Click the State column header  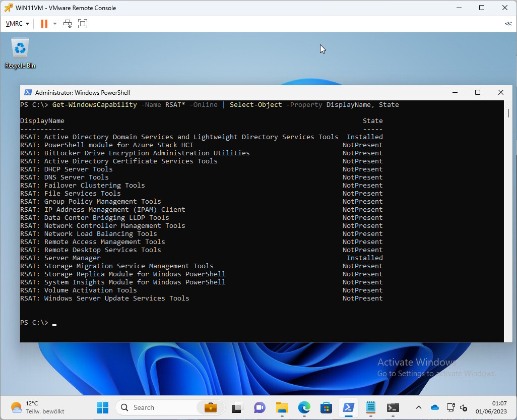(372, 121)
